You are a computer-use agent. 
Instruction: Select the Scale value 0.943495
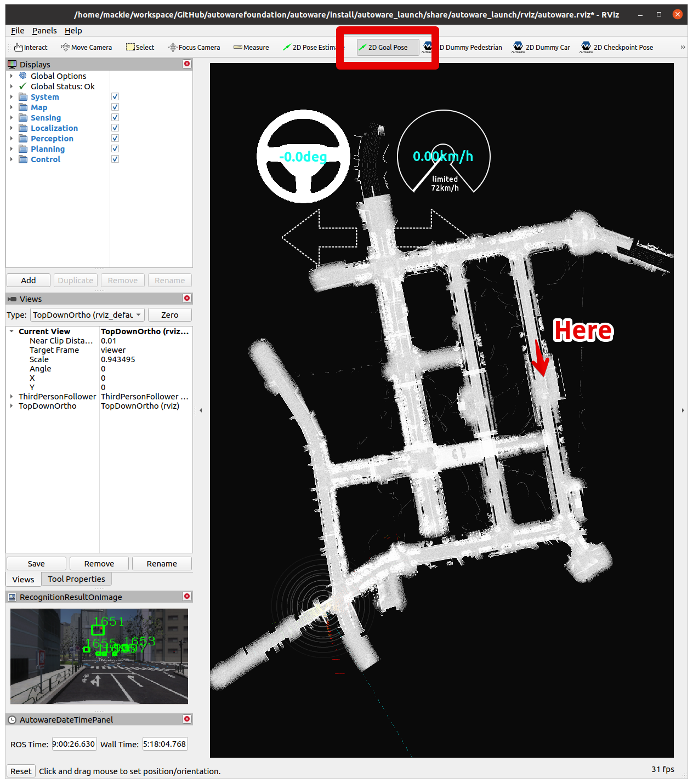(118, 359)
